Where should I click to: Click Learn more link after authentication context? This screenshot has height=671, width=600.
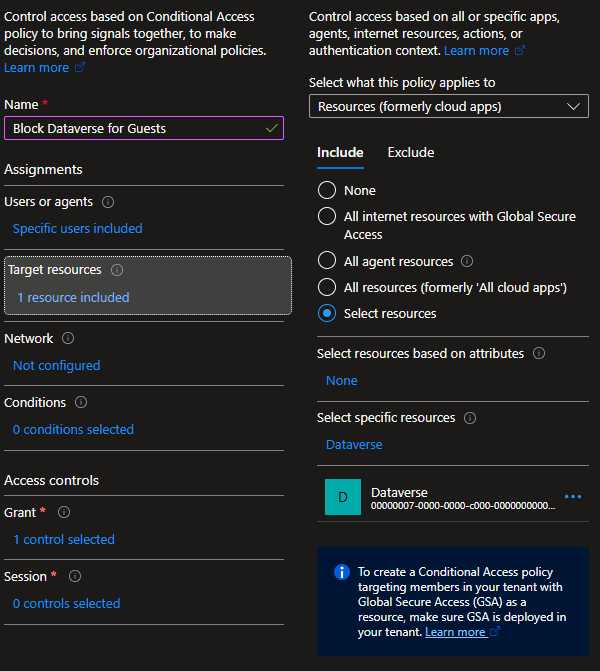coord(476,50)
